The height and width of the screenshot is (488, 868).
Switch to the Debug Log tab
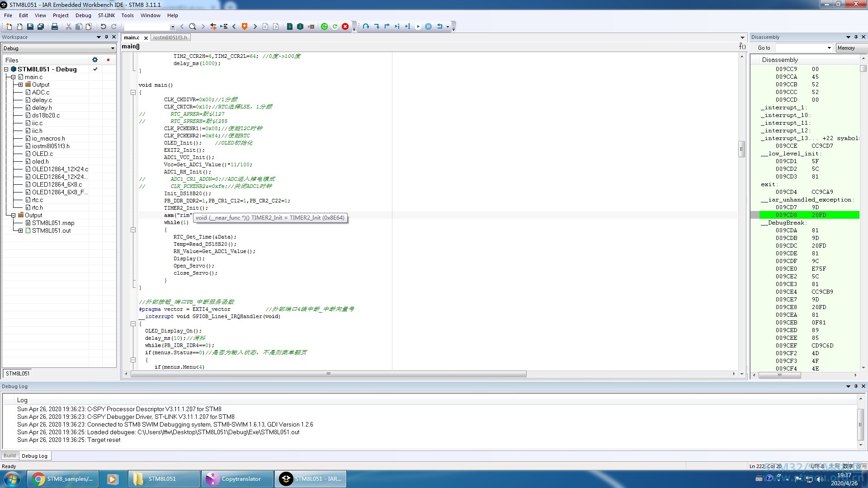pyautogui.click(x=34, y=455)
